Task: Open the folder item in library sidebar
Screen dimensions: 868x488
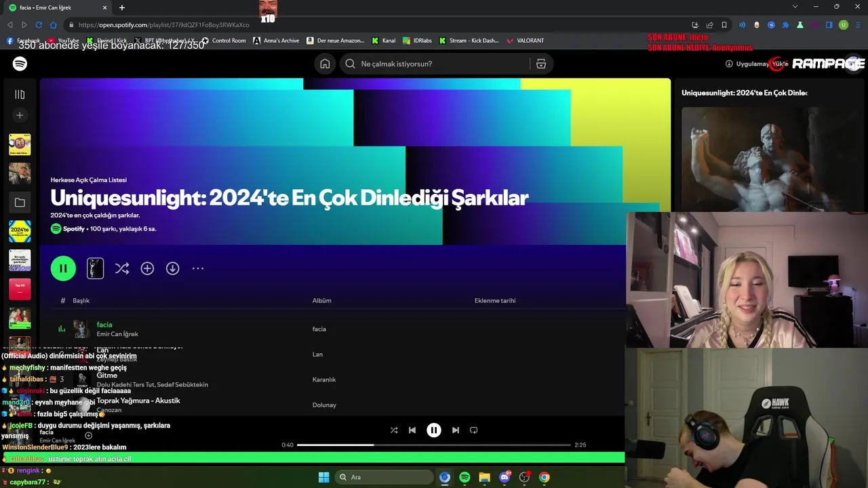Action: pyautogui.click(x=20, y=202)
